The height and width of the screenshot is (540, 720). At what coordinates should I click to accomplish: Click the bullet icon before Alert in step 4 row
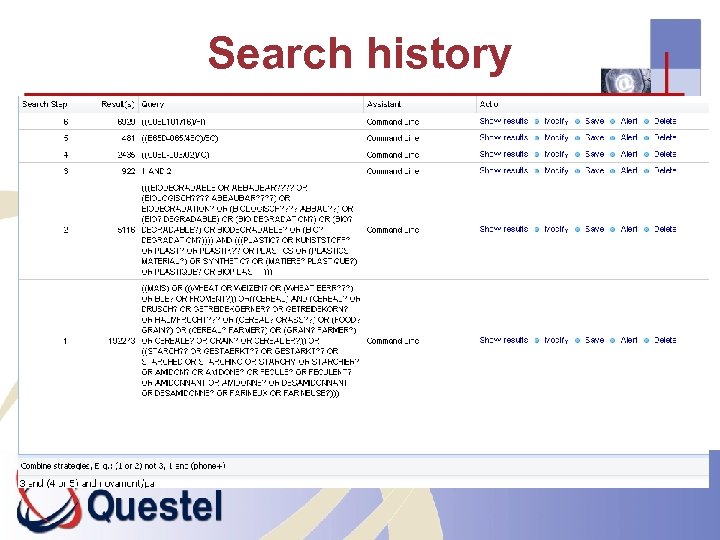point(612,155)
